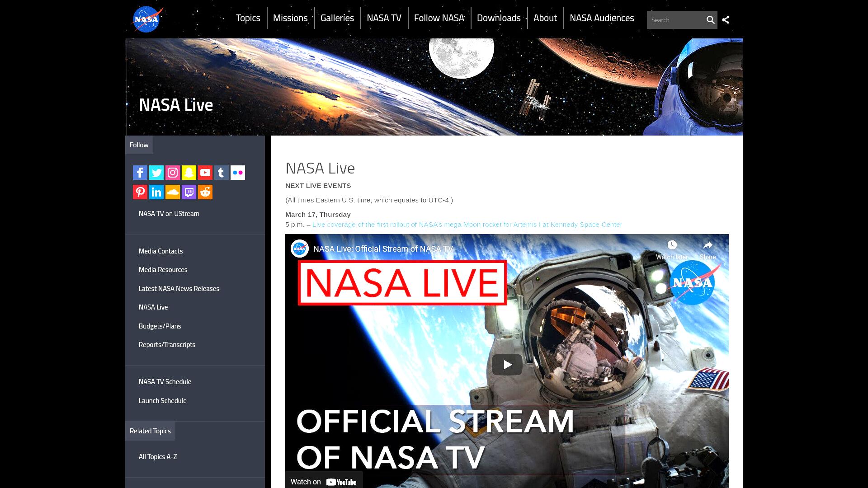Open All Topics A-Z link
Screen dimensions: 868x488
[158, 457]
